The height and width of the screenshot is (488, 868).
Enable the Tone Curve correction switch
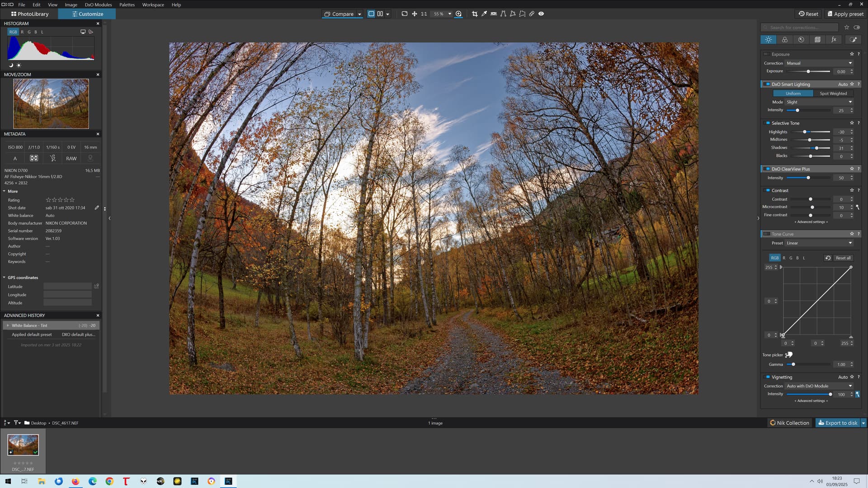click(x=767, y=234)
